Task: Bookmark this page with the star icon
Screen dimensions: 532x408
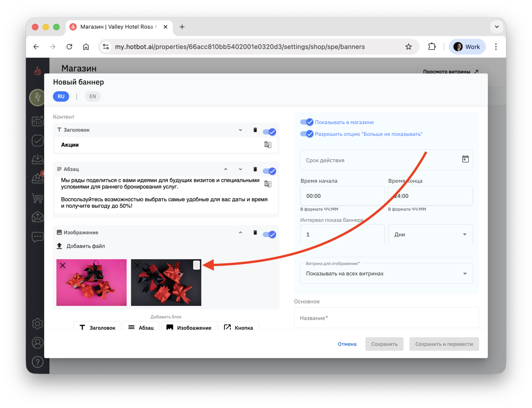Action: [408, 47]
